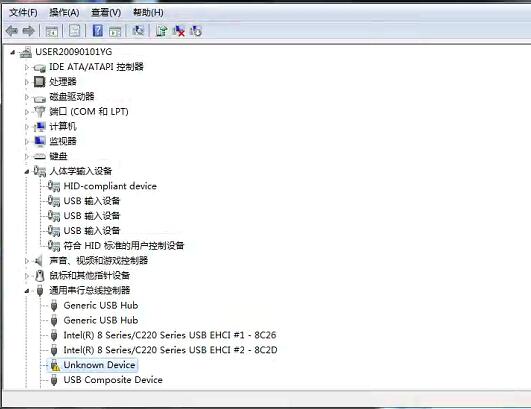Open the 文件(F) menu
Image resolution: width=531 pixels, height=409 pixels.
[23, 13]
